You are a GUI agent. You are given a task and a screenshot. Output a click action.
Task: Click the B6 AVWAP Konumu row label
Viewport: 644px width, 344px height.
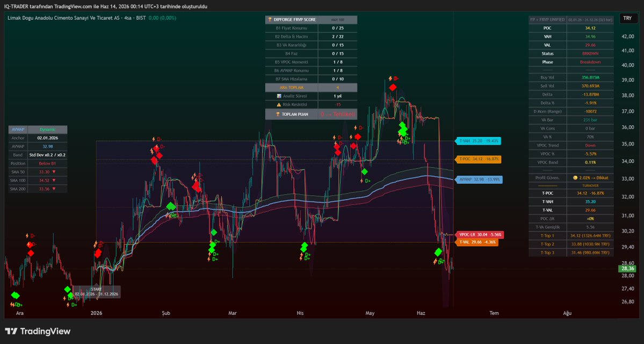coord(291,70)
